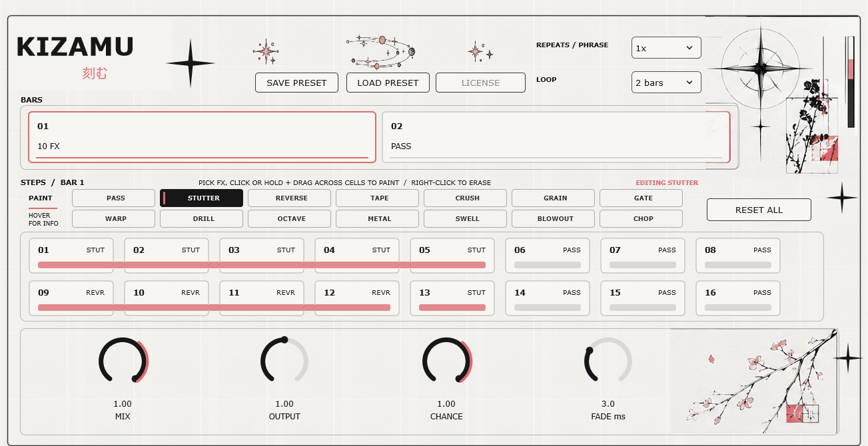Image resolution: width=868 pixels, height=446 pixels.
Task: Paint step cell 15 PASS
Action: click(643, 298)
